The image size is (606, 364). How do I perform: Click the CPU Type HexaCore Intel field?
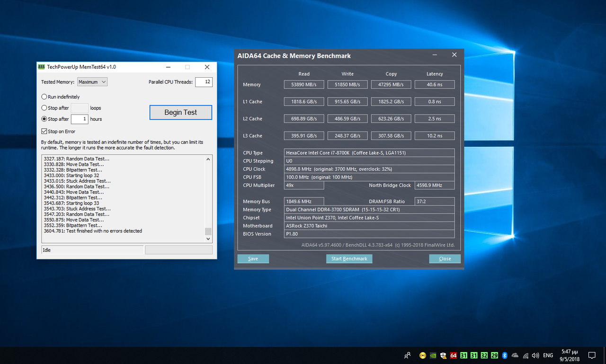369,153
